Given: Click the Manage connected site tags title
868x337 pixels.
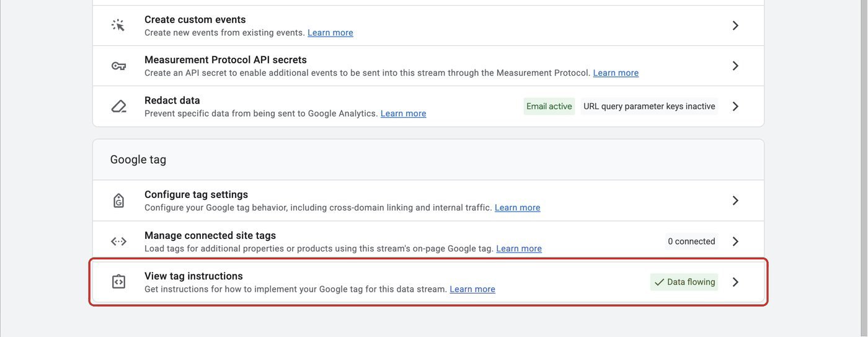Looking at the screenshot, I should click(x=210, y=236).
